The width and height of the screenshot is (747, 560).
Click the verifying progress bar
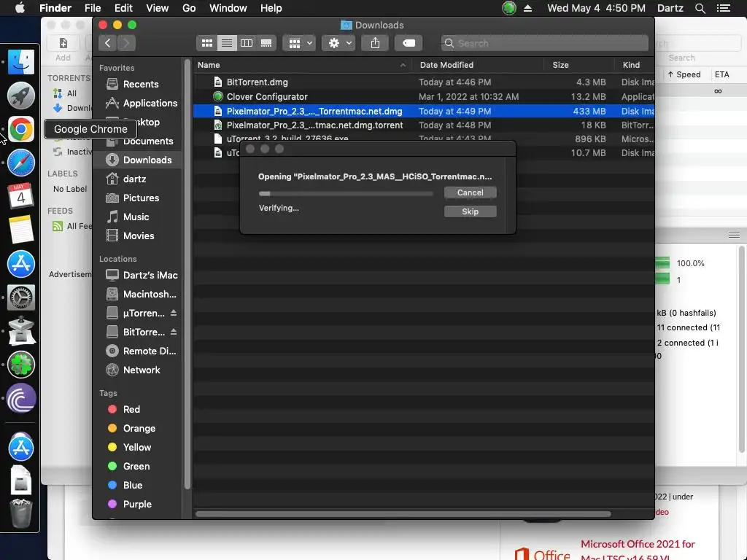click(x=346, y=194)
